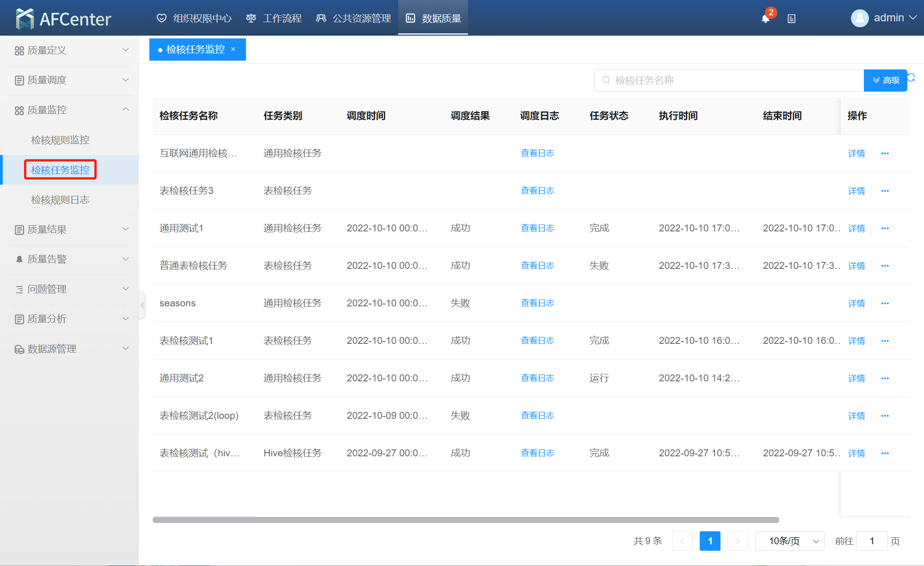Screen dimensions: 924x566
Task: Click the AFCenter logo
Action: click(63, 19)
